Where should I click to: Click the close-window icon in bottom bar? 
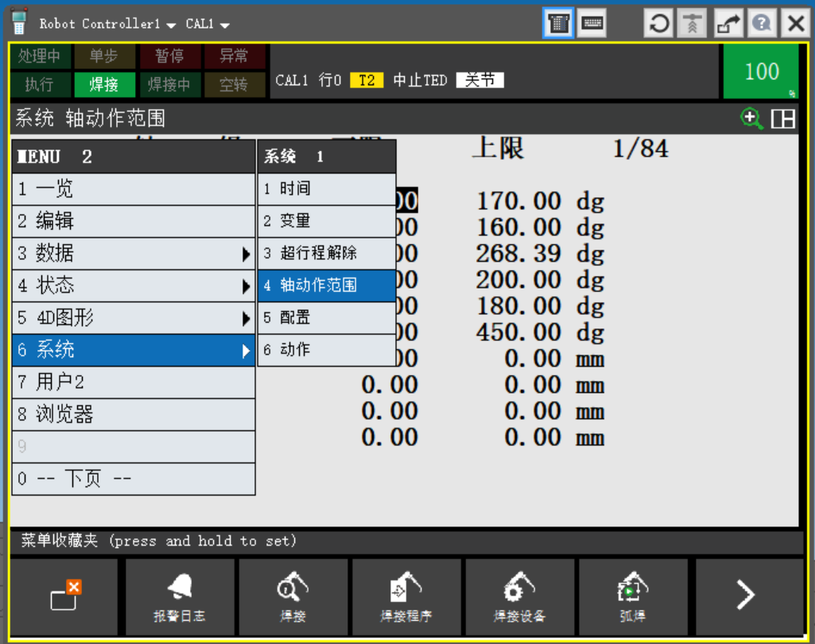coord(64,597)
